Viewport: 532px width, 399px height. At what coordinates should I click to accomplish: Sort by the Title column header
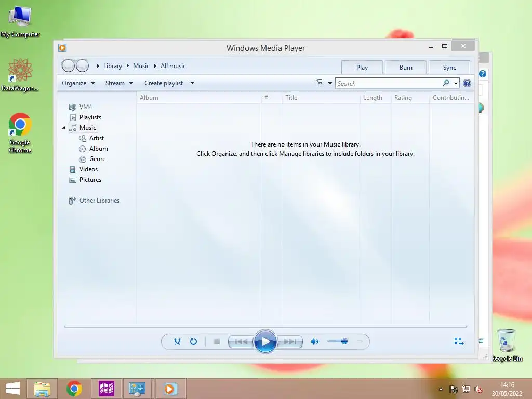[x=321, y=97]
